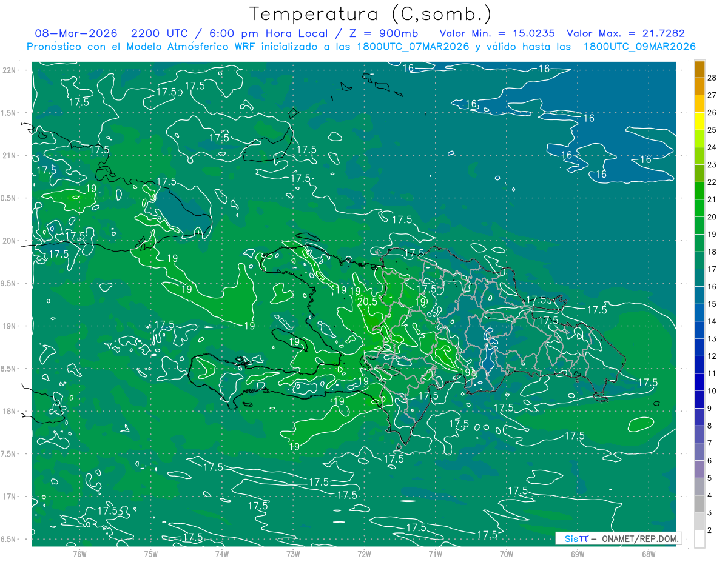This screenshot has width=728, height=562.
Task: Click the '73W' longitude axis label
Action: (x=293, y=554)
